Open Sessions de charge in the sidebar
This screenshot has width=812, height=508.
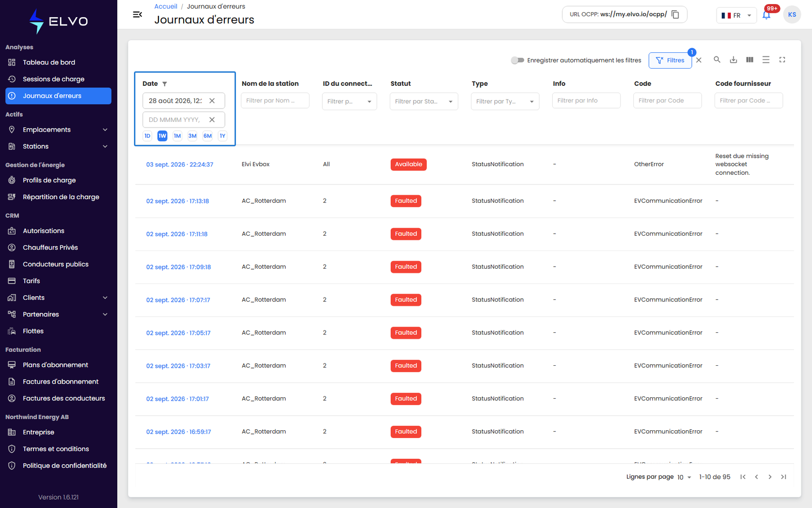pyautogui.click(x=58, y=79)
